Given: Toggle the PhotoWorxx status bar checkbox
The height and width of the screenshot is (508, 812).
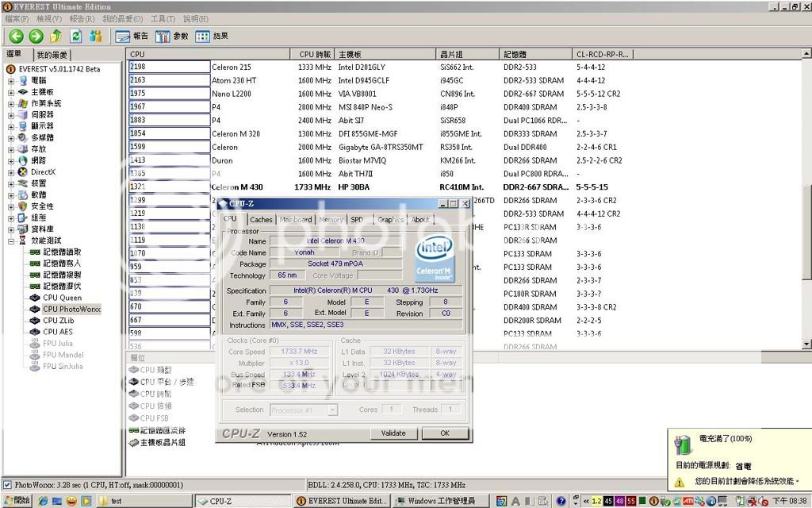Looking at the screenshot, I should pos(7,485).
